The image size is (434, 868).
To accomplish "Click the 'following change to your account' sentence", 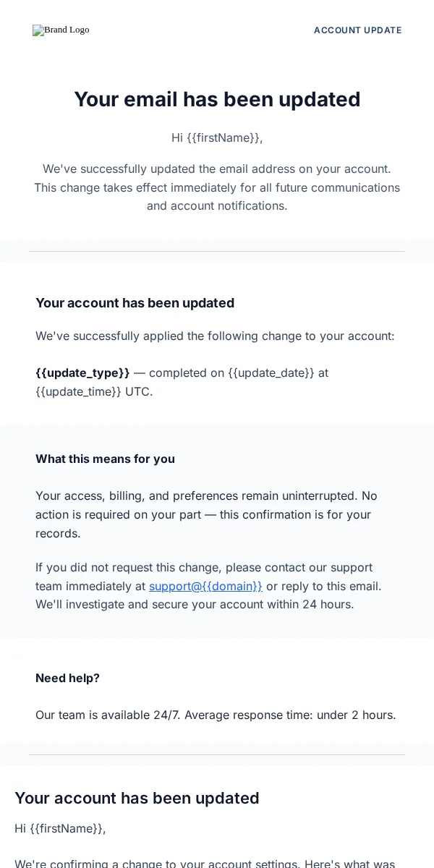I will tap(215, 336).
